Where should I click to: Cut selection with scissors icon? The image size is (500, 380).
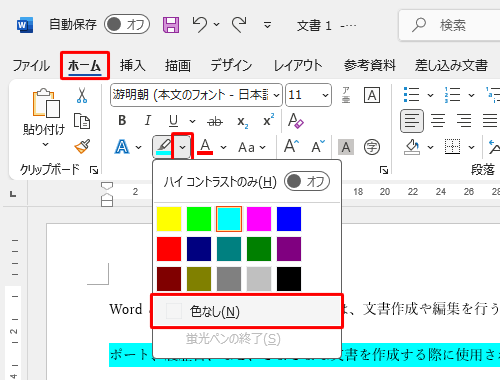(82, 95)
